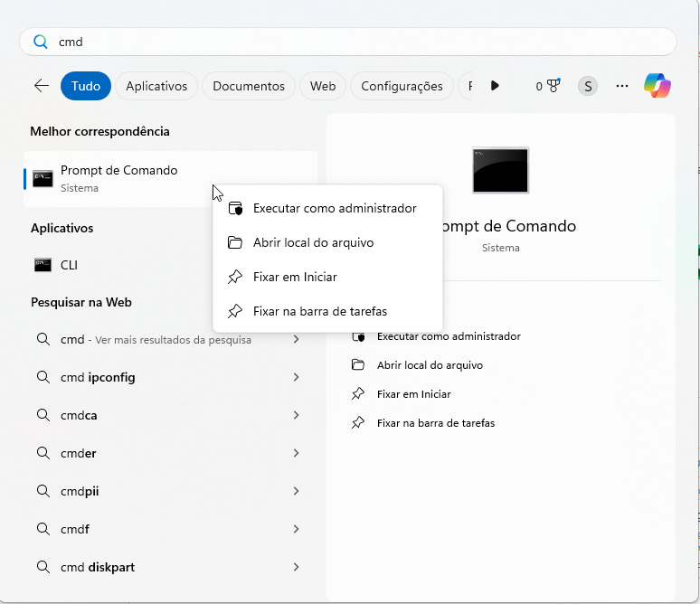Click pin icon beside Fixar na barra de tarefas in context menu
700x604 pixels.
coord(235,311)
